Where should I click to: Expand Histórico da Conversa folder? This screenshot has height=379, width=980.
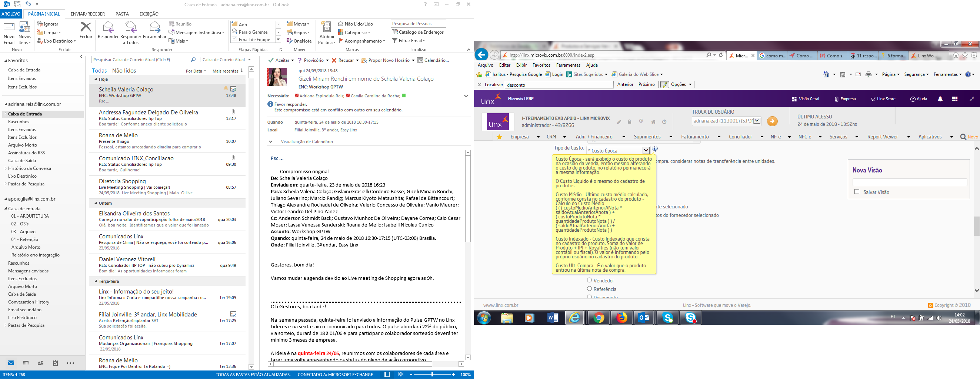click(5, 168)
